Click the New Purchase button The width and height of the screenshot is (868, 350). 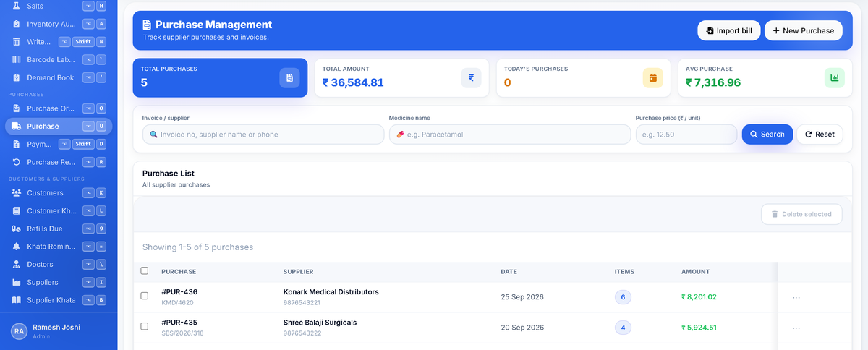tap(804, 30)
